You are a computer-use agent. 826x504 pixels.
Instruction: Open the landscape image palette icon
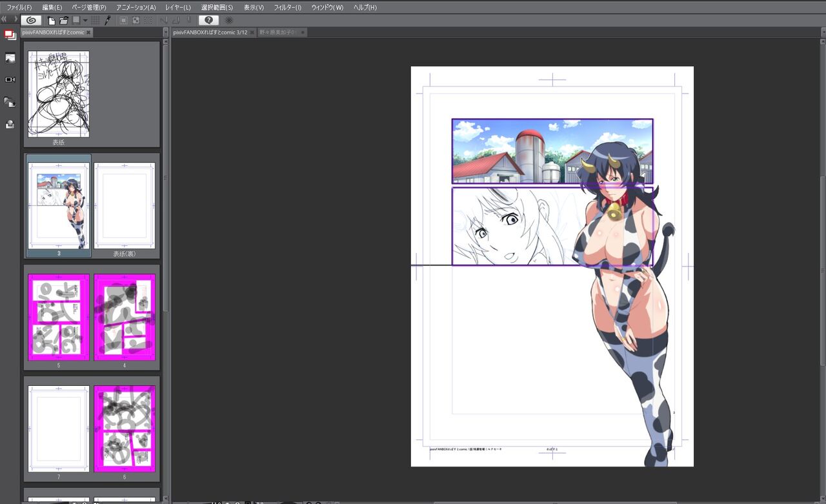10,58
